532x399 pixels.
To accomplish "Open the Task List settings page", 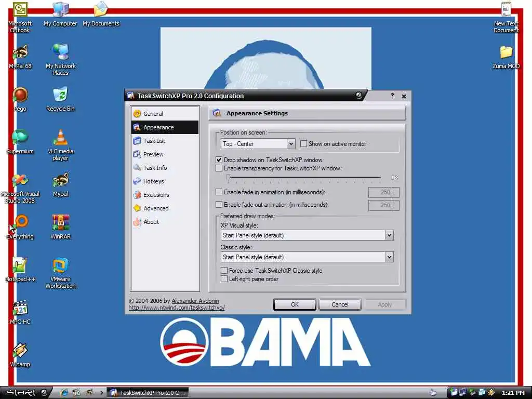I will coord(165,141).
